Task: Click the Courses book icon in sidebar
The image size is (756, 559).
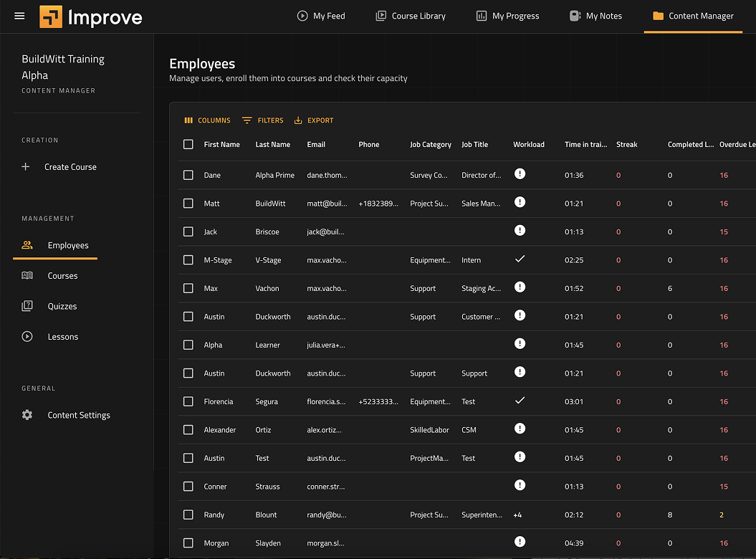Action: click(x=27, y=276)
